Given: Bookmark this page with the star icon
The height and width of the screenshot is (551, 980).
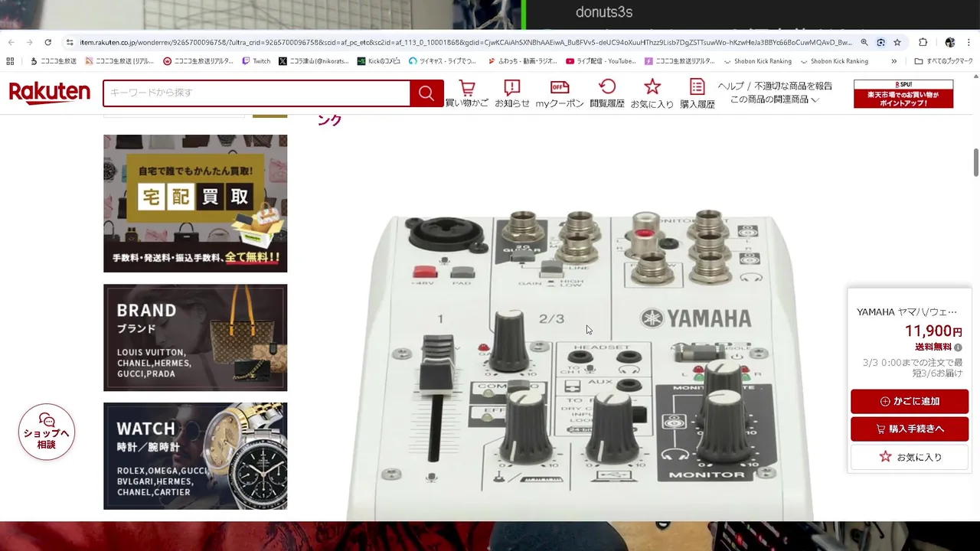Looking at the screenshot, I should (x=897, y=42).
